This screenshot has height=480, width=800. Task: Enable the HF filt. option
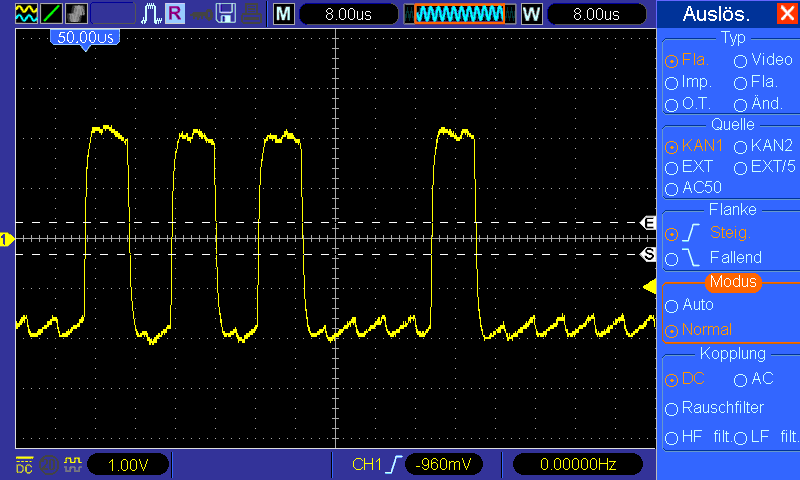698,437
